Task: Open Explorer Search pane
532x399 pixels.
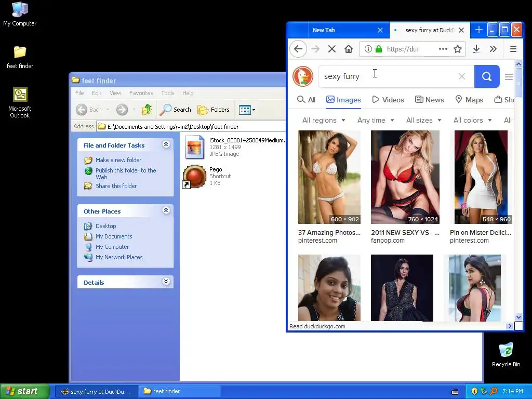Action: click(x=176, y=110)
